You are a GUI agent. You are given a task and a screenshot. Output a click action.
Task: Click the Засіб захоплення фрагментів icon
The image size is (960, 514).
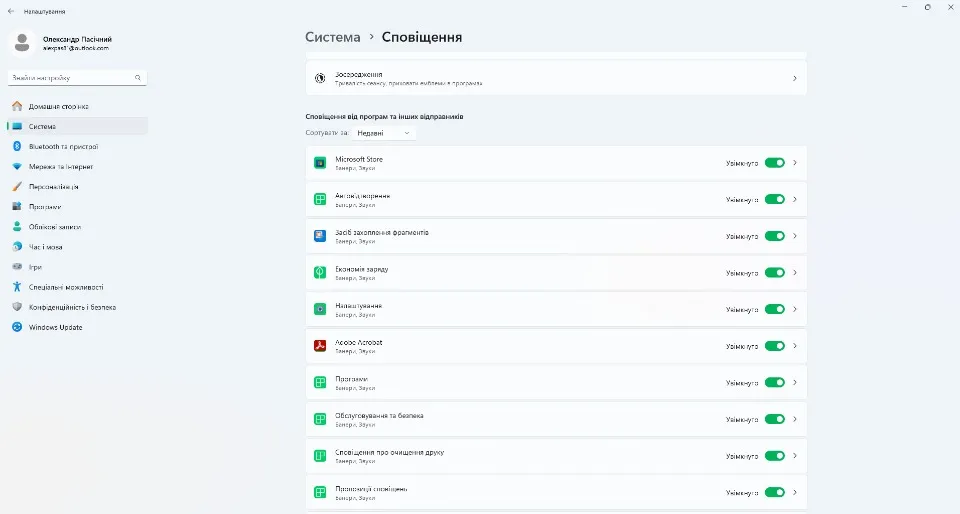(320, 236)
